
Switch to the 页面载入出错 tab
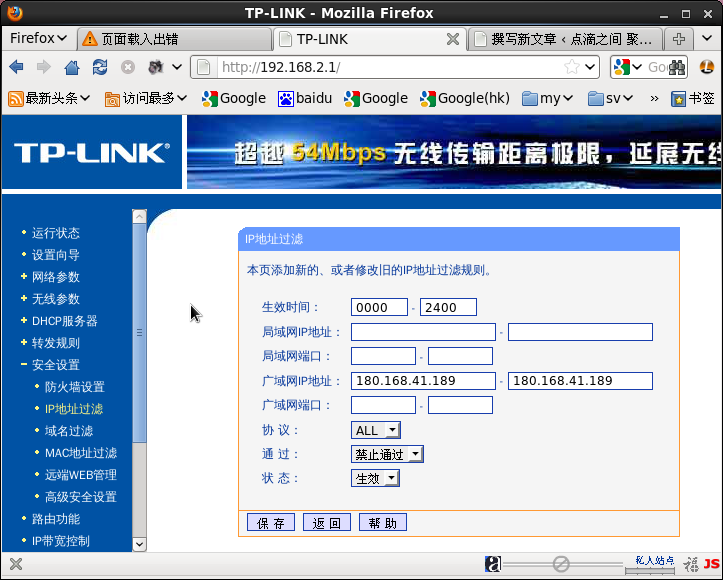(174, 39)
